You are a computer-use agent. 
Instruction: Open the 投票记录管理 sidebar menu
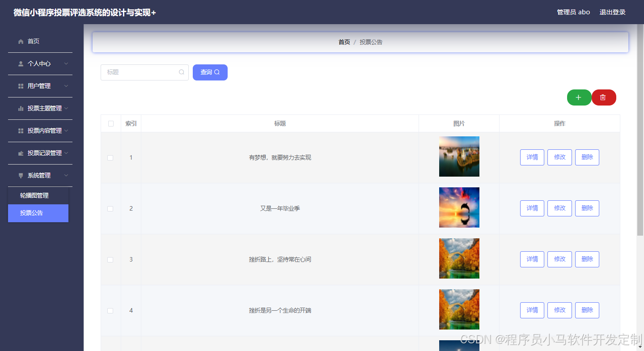tap(40, 153)
